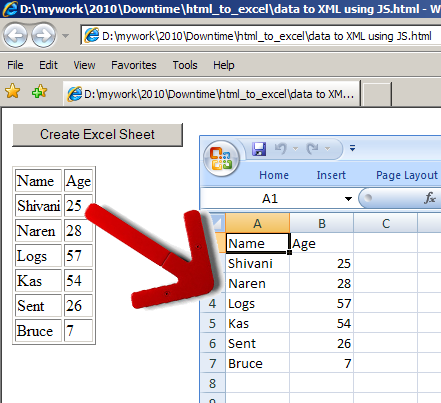The height and width of the screenshot is (403, 441).
Task: Open the Edit menu
Action: [48, 65]
